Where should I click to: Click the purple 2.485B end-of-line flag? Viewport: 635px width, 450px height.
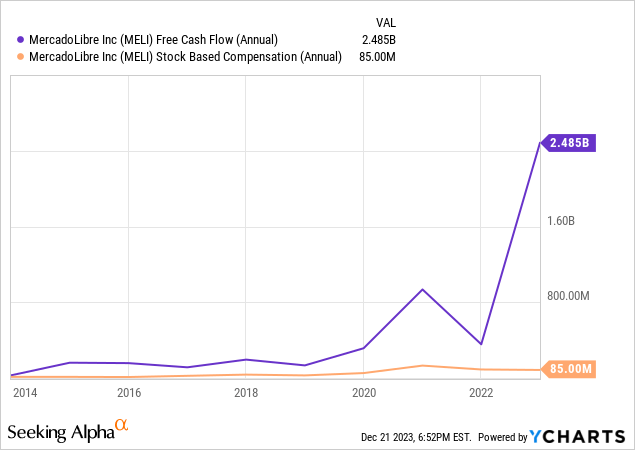(x=568, y=143)
